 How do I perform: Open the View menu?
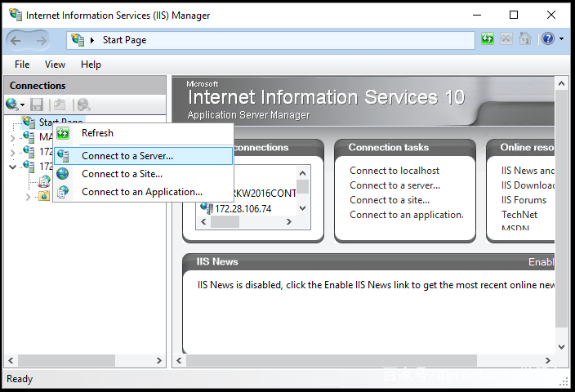55,65
